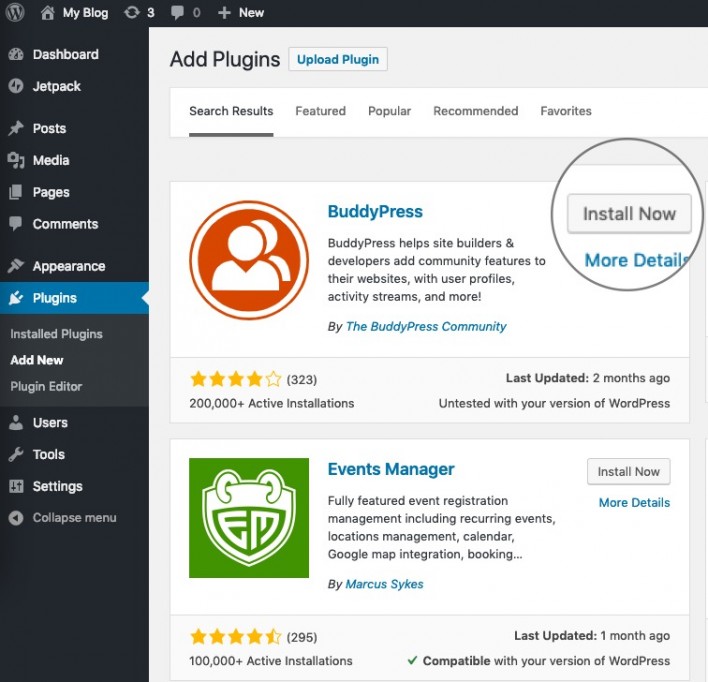This screenshot has height=682, width=708.
Task: Open The BuddyPress Community author link
Action: point(426,327)
